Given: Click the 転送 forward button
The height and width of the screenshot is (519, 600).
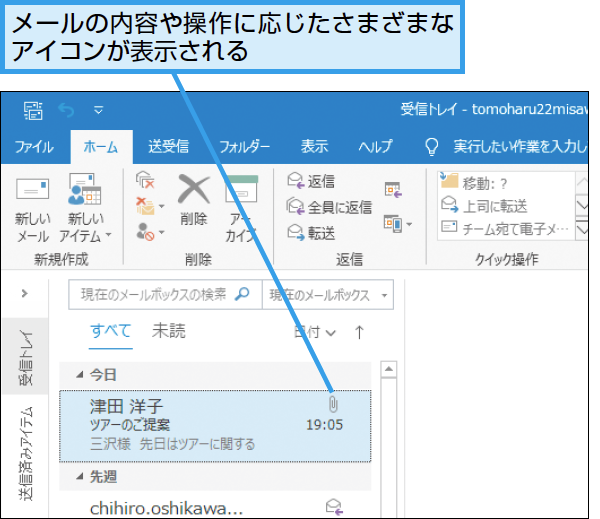Looking at the screenshot, I should pyautogui.click(x=311, y=232).
